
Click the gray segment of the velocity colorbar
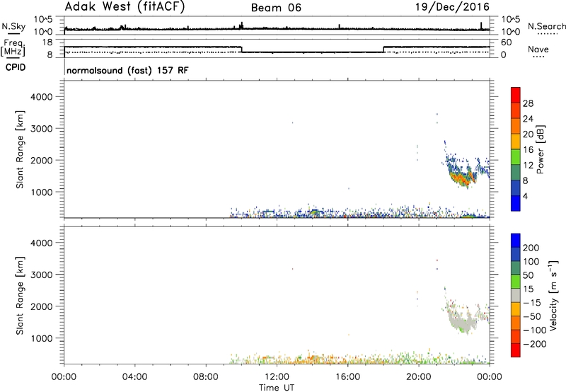point(516,296)
